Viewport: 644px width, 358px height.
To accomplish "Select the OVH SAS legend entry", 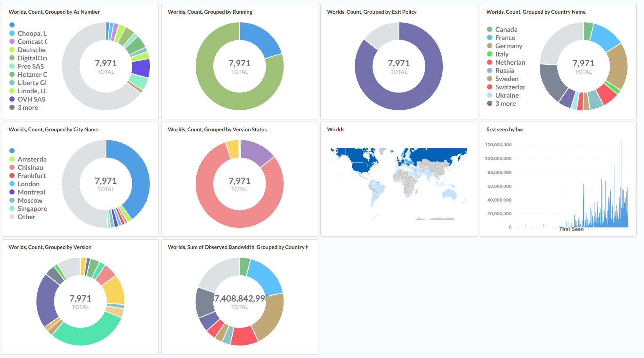I will click(27, 99).
